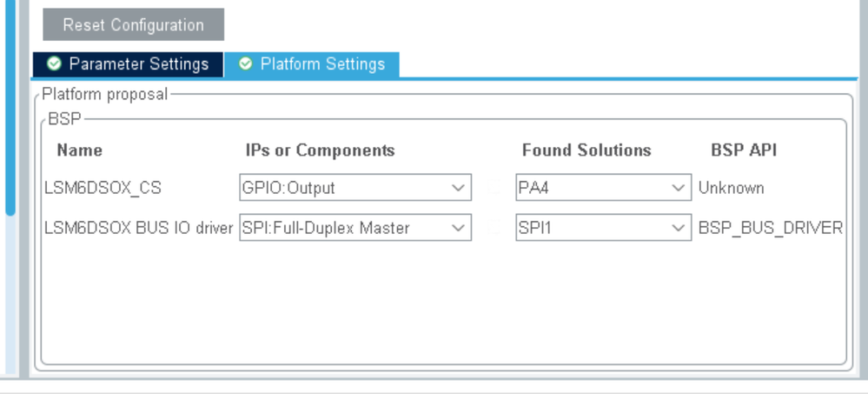The width and height of the screenshot is (868, 394).
Task: Select the LSM6DSOX BUS IO driver label
Action: [x=138, y=228]
